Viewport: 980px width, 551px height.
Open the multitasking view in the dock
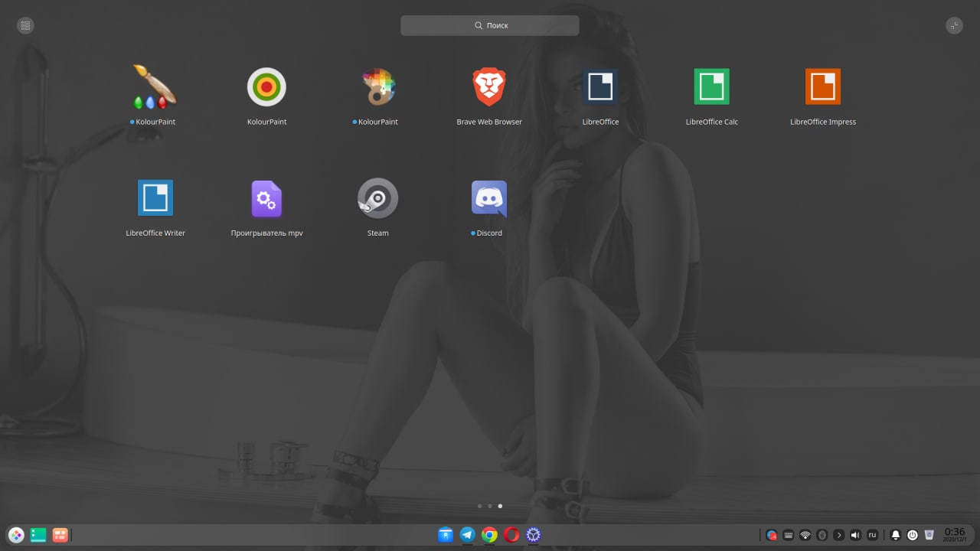point(60,535)
